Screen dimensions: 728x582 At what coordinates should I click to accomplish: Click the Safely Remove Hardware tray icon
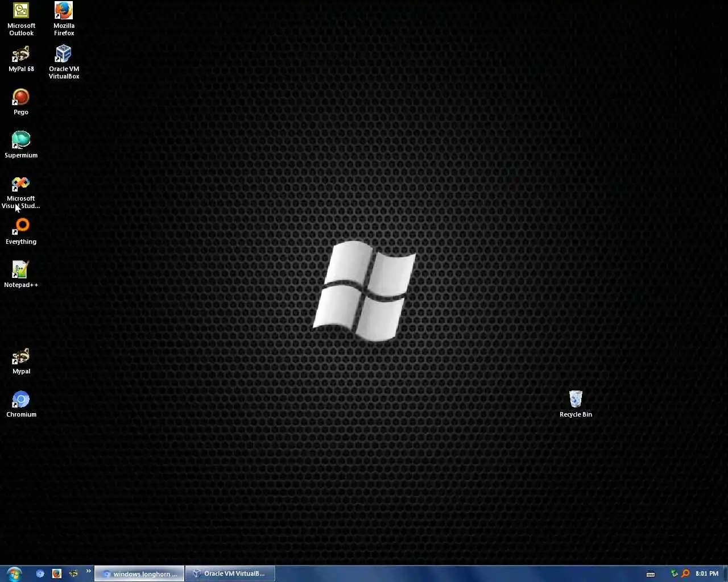pos(675,573)
